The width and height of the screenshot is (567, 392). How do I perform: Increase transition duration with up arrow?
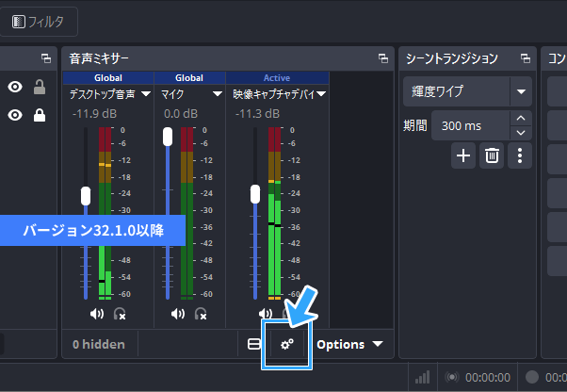[x=521, y=118]
